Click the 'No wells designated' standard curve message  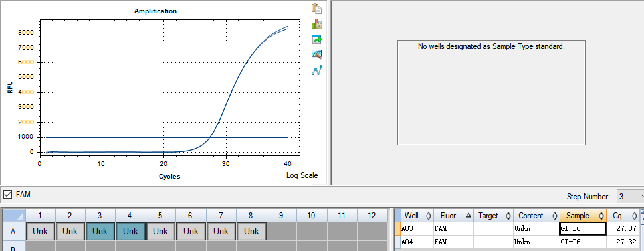(491, 46)
